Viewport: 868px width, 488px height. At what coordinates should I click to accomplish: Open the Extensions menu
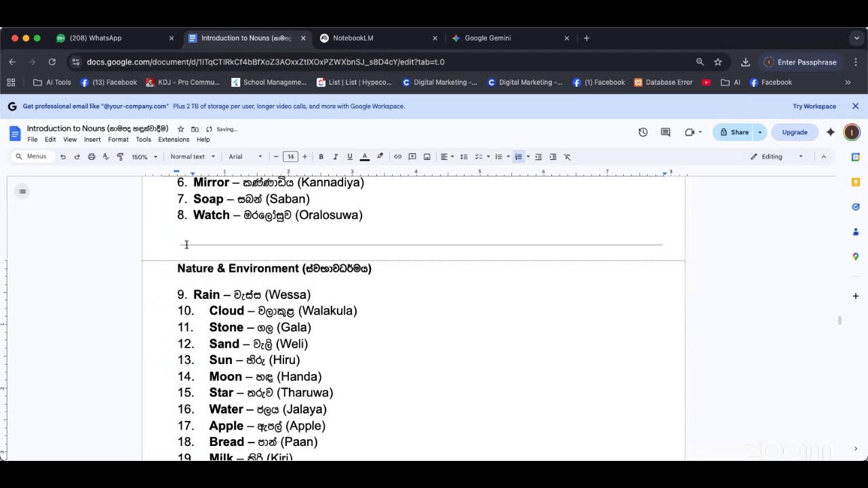174,140
